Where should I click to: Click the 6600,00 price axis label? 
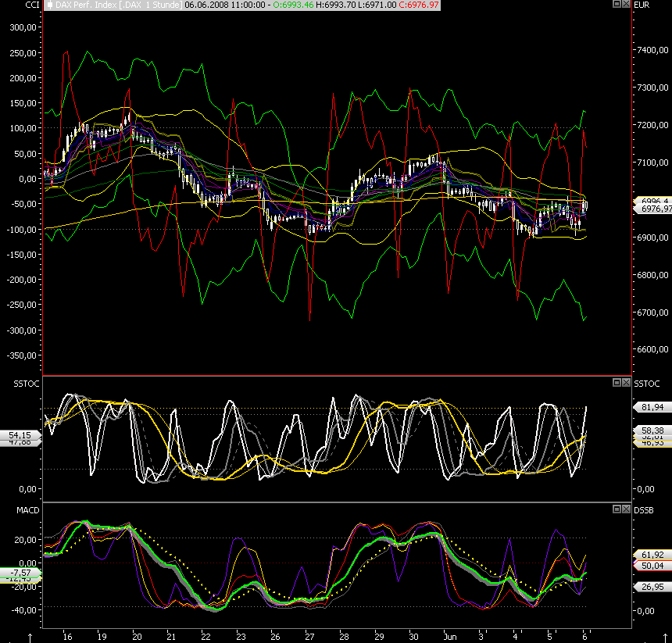652,349
